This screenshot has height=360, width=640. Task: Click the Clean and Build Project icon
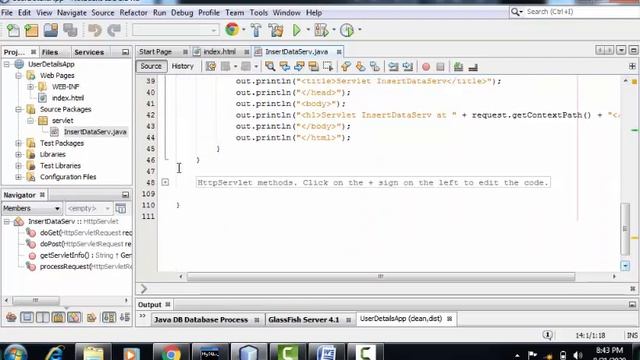tap(276, 30)
